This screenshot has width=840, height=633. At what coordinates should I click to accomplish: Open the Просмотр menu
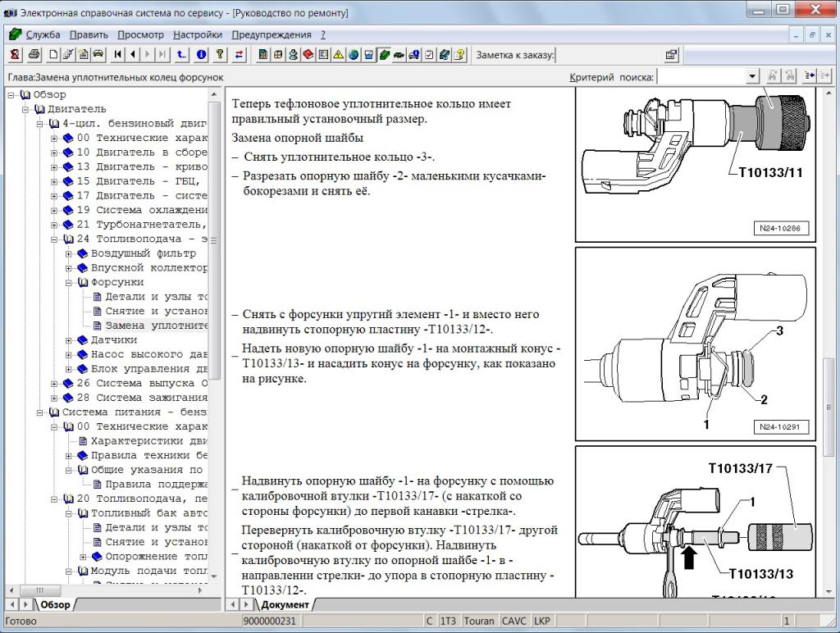coord(140,34)
